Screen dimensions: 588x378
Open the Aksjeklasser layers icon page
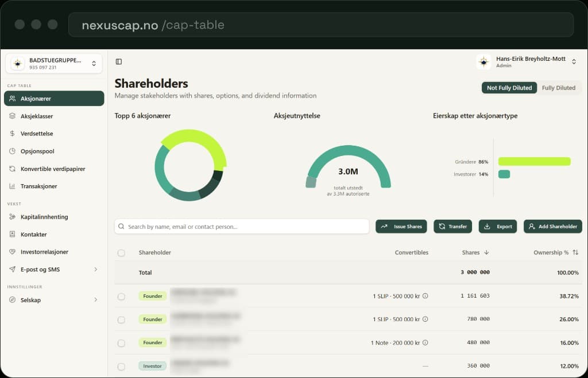(13, 116)
